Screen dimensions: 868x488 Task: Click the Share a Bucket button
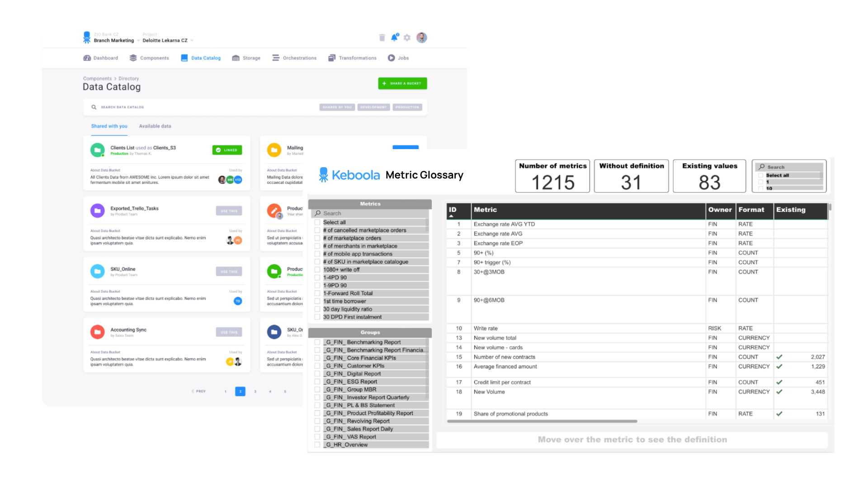(x=402, y=83)
